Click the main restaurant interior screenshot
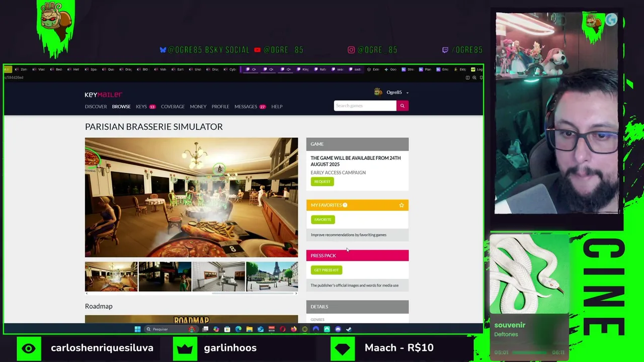644x362 pixels. (191, 197)
